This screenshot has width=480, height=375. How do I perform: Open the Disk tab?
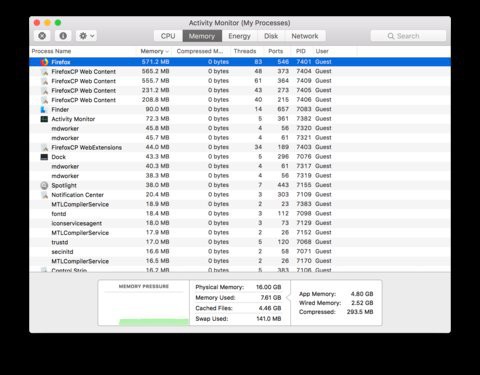click(x=271, y=36)
